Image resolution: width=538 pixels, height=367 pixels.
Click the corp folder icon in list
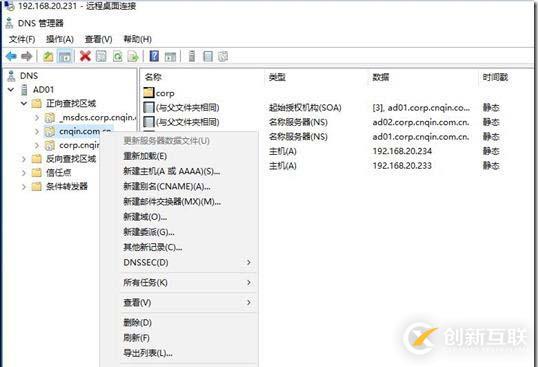(x=149, y=93)
